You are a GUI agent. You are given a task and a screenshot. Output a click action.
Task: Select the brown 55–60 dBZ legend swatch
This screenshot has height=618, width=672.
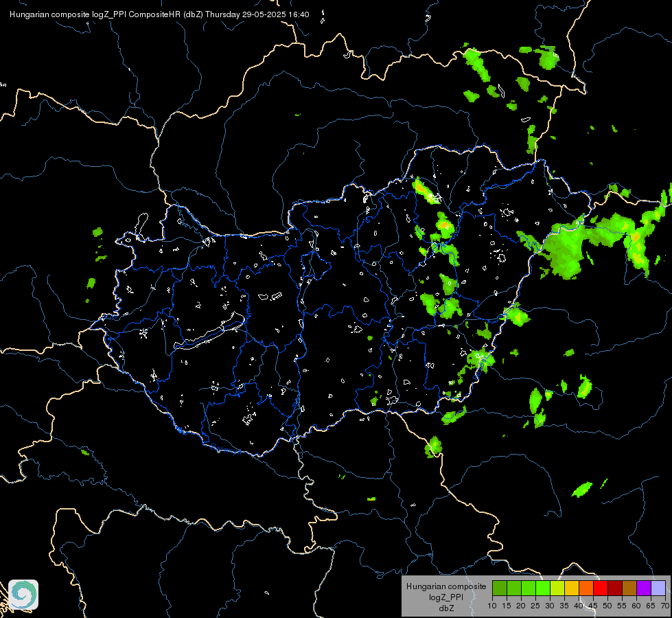pos(629,588)
